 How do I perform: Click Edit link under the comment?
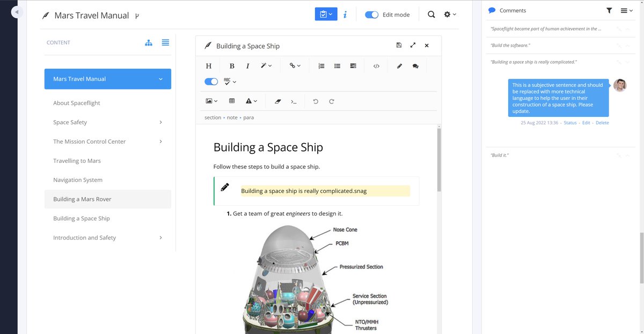coord(586,123)
